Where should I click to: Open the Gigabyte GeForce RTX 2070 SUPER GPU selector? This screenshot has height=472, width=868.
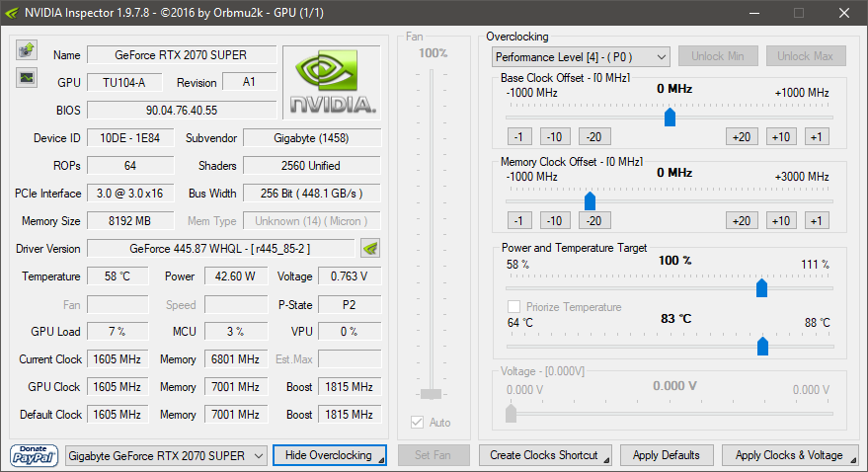tap(166, 456)
